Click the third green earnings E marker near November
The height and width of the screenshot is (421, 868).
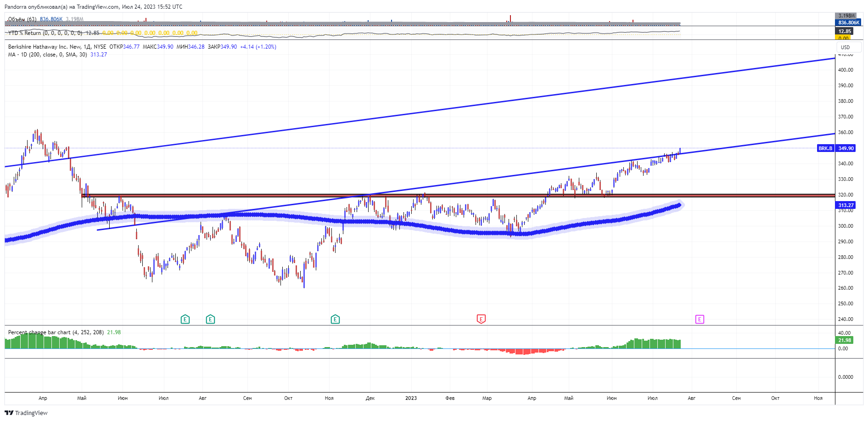coord(335,319)
